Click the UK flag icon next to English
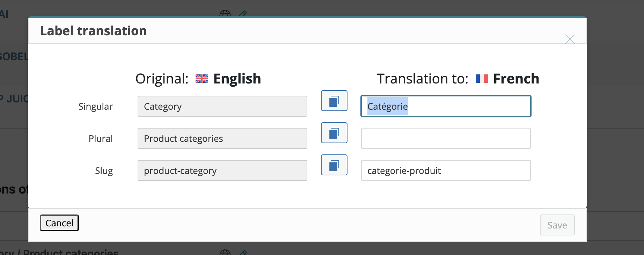The image size is (644, 255). 202,79
